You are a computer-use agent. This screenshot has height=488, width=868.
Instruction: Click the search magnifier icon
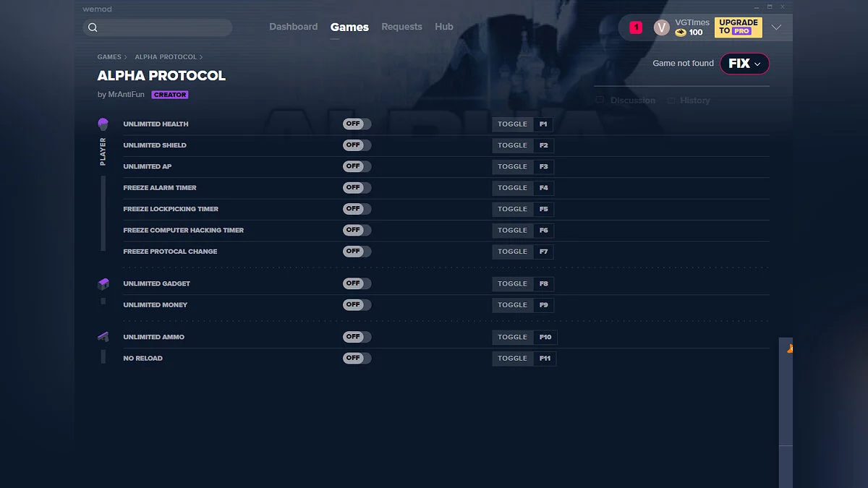point(93,27)
